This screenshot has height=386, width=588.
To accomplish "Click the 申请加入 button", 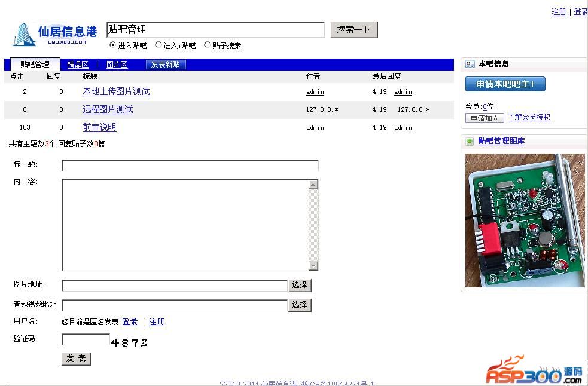I will [x=485, y=118].
